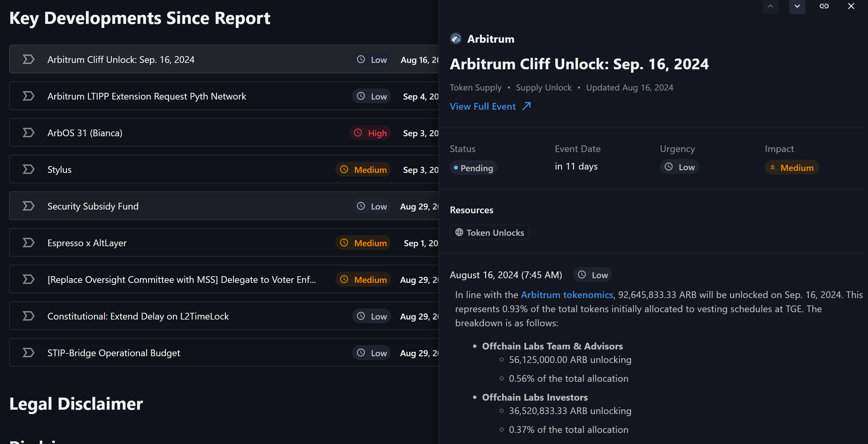Click the Arbitrum project name
Viewport: 868px width, 444px height.
(x=491, y=39)
